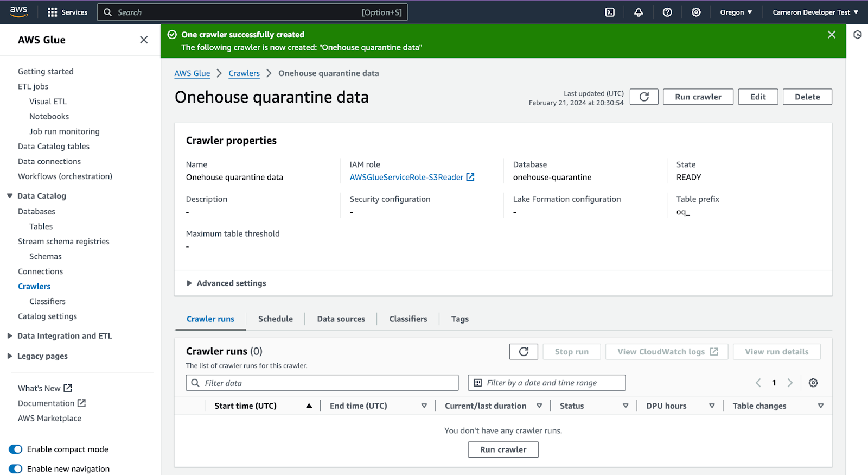The image size is (868, 475).
Task: Open the right side info panel icon
Action: [x=858, y=35]
